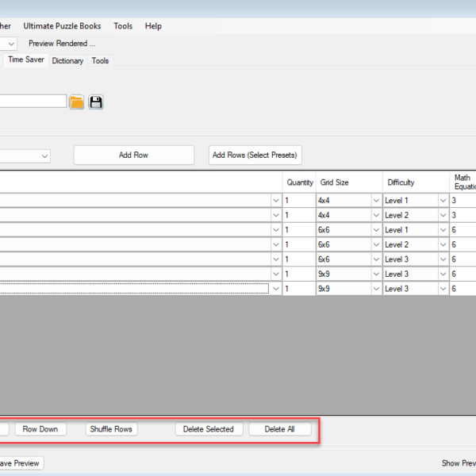Click the open folder icon

76,102
